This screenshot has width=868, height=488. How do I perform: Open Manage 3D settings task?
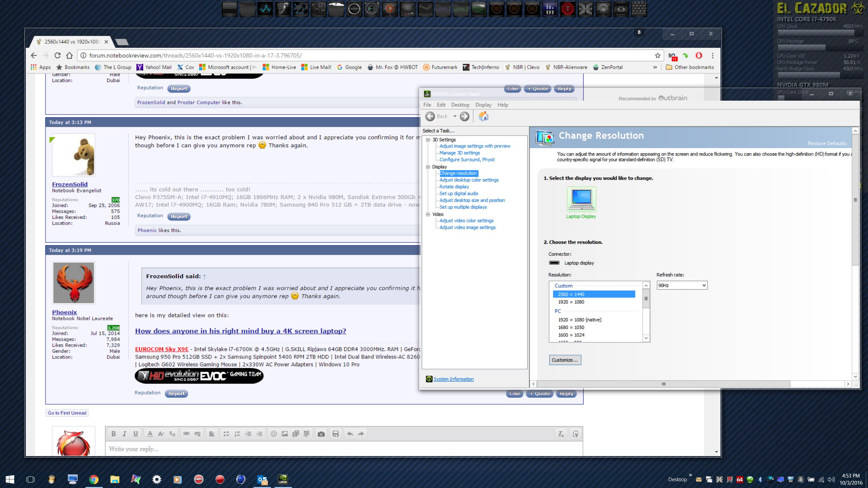coord(459,153)
